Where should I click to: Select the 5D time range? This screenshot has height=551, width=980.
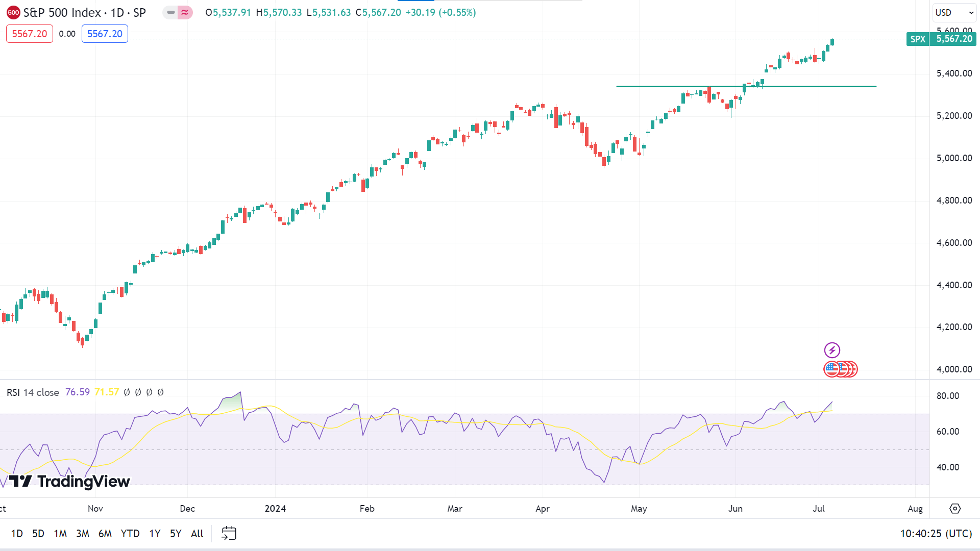tap(38, 534)
